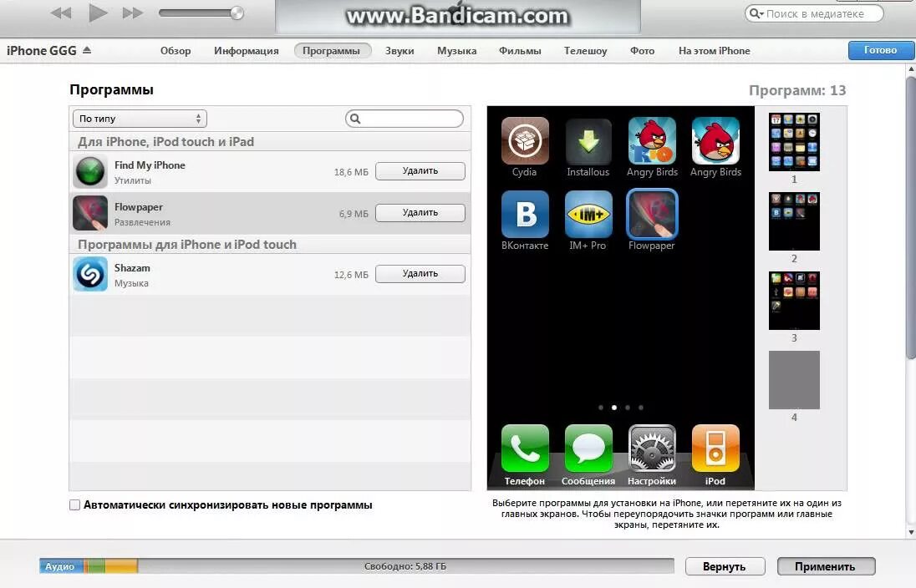
Task: Click the Телефон dock icon
Action: [x=525, y=449]
